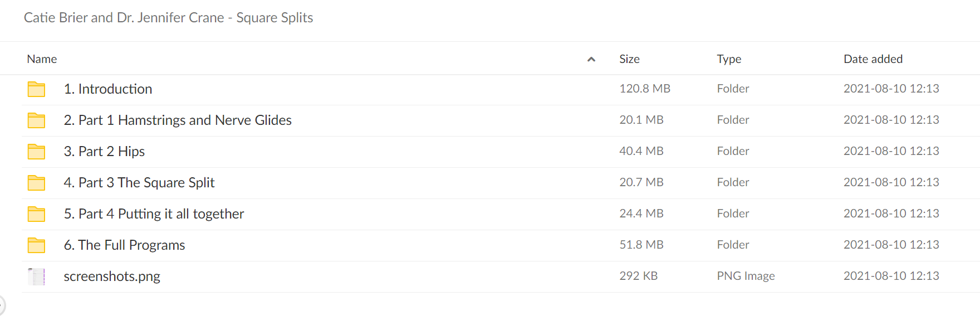The height and width of the screenshot is (320, 980).
Task: Open the 6. The Full Programs folder
Action: pos(124,245)
